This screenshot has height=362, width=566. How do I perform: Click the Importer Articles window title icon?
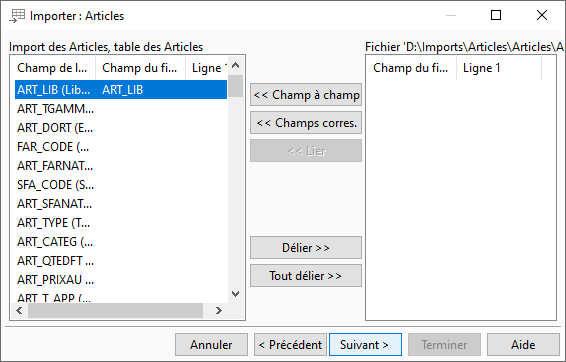(x=17, y=16)
